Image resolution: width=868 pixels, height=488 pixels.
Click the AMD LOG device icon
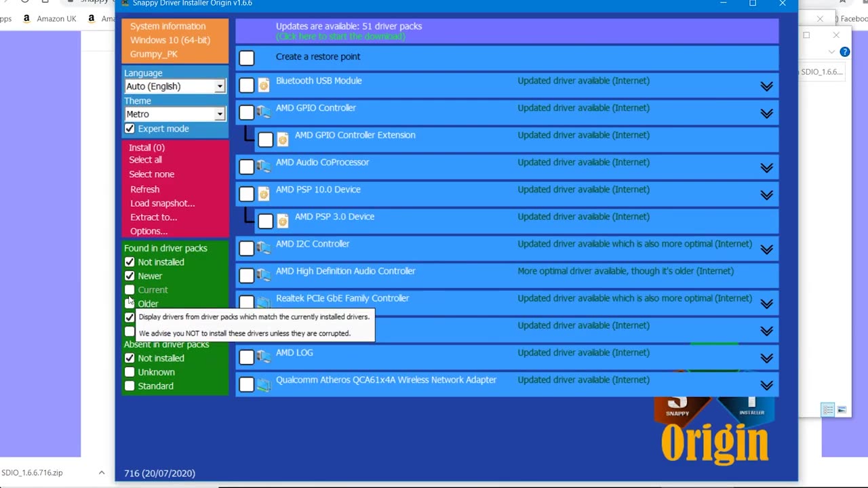pos(264,357)
